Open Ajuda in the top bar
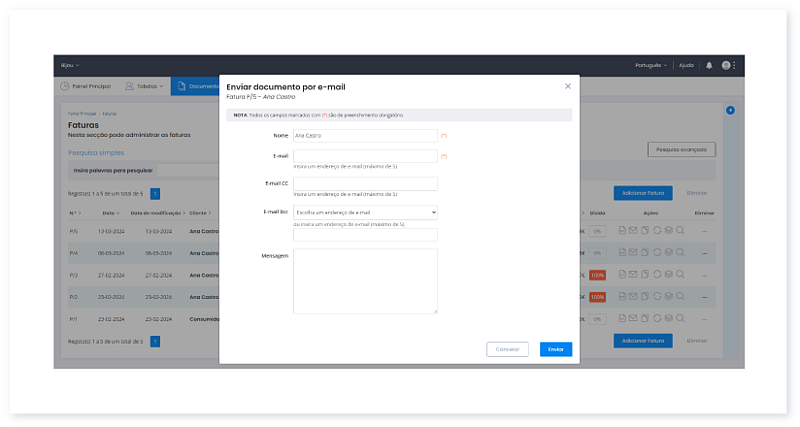The image size is (800, 427). [686, 65]
